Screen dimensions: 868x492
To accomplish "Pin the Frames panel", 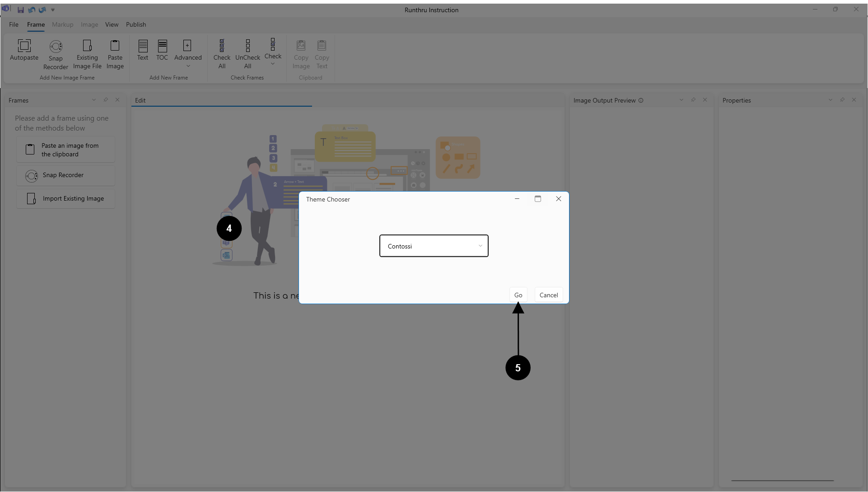I will 106,100.
